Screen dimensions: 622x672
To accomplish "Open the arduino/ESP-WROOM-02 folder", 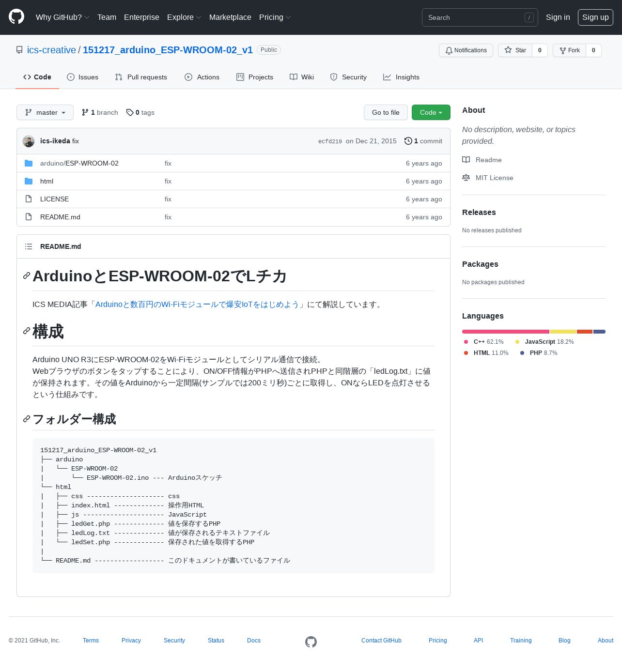I will pyautogui.click(x=79, y=163).
